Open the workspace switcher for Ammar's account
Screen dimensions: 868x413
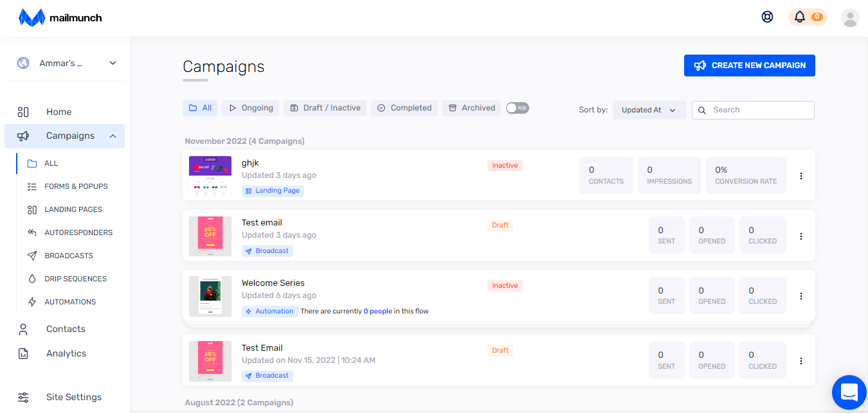pos(64,62)
